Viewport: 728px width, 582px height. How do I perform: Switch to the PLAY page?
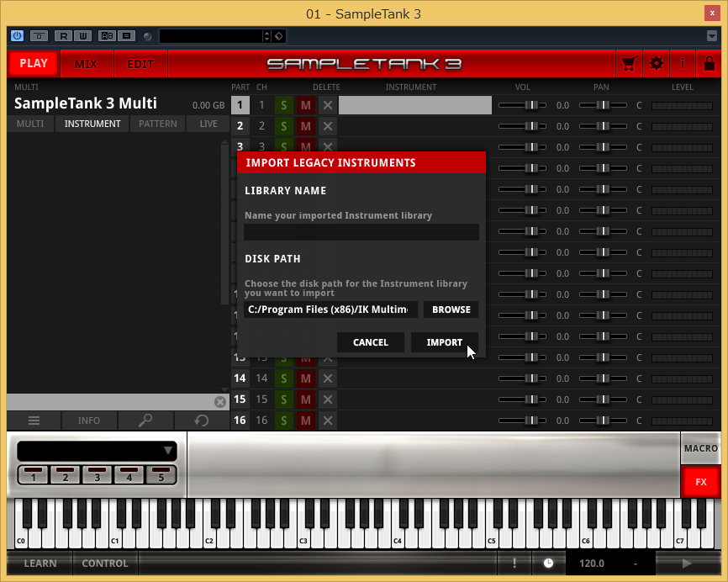(34, 64)
